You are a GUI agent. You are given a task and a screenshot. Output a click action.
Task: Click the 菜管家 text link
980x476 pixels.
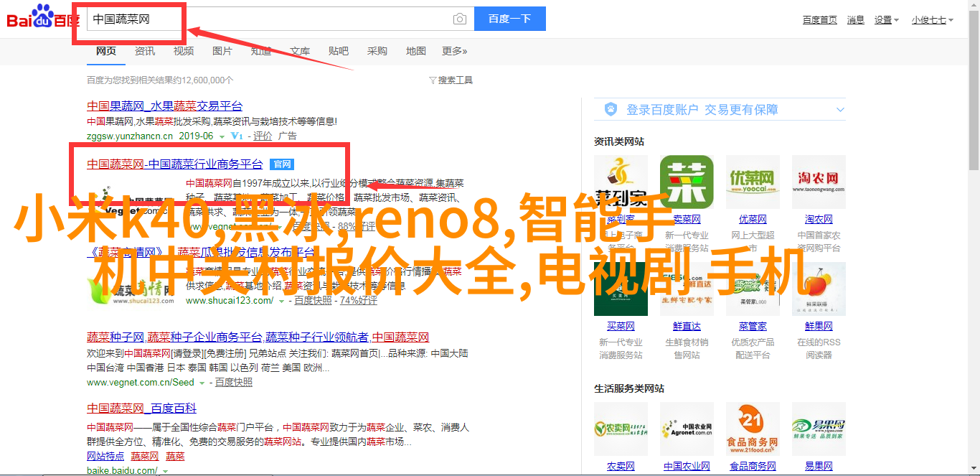pyautogui.click(x=753, y=327)
